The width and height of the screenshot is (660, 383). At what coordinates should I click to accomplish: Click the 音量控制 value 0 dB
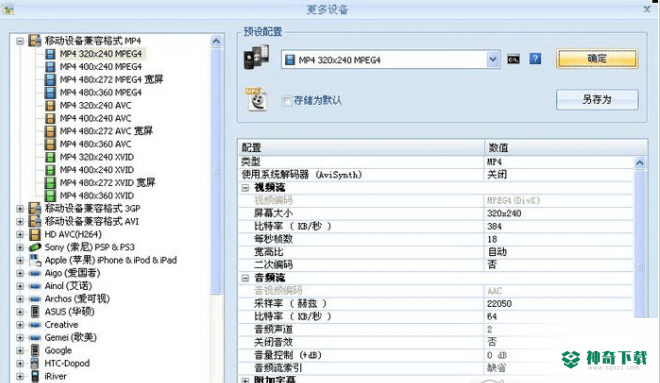(497, 355)
